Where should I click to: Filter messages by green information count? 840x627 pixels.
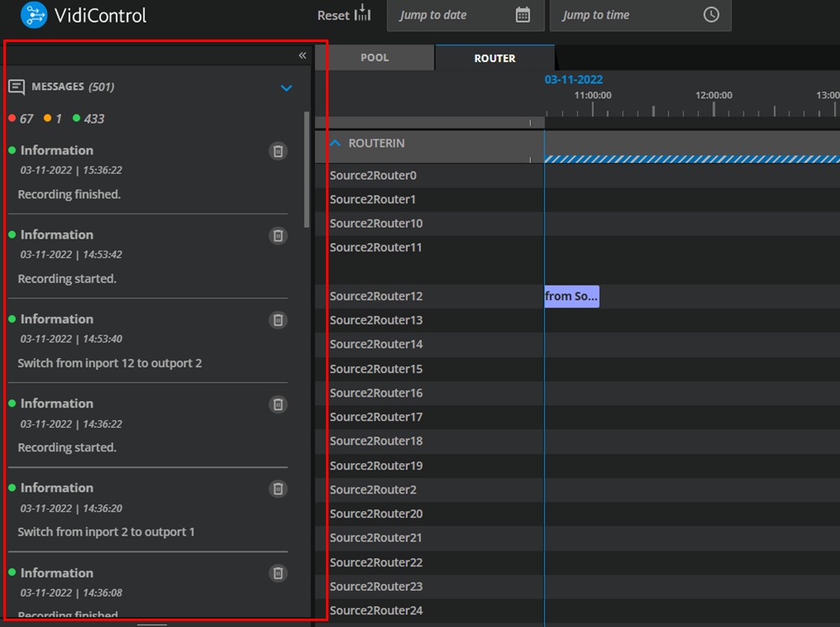[x=88, y=119]
